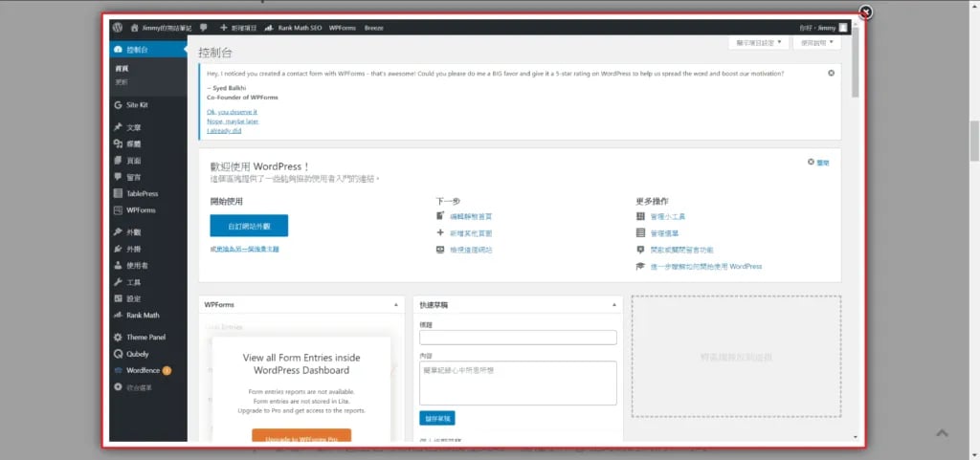Click the TablePress table icon

[x=118, y=193]
